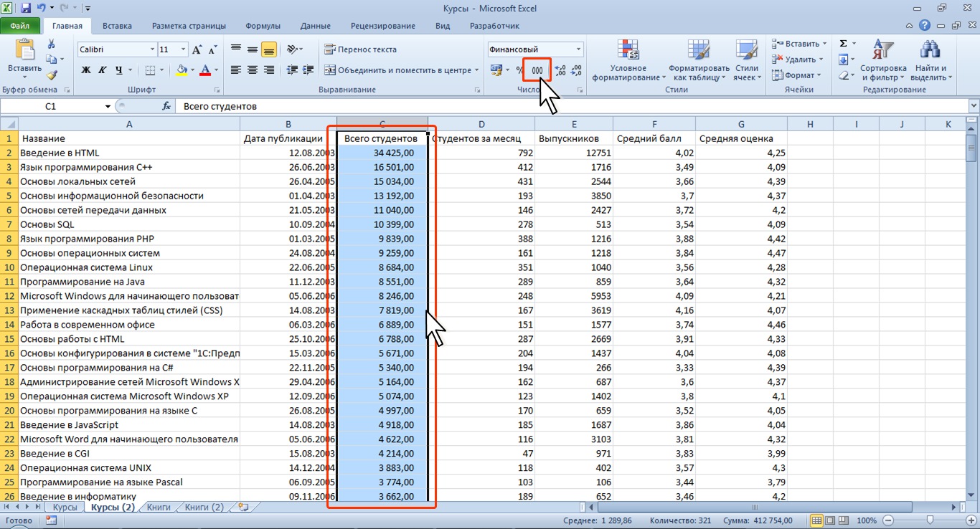Open Сортировка и фильтр menu
Viewport: 980px width, 529px height.
click(883, 61)
